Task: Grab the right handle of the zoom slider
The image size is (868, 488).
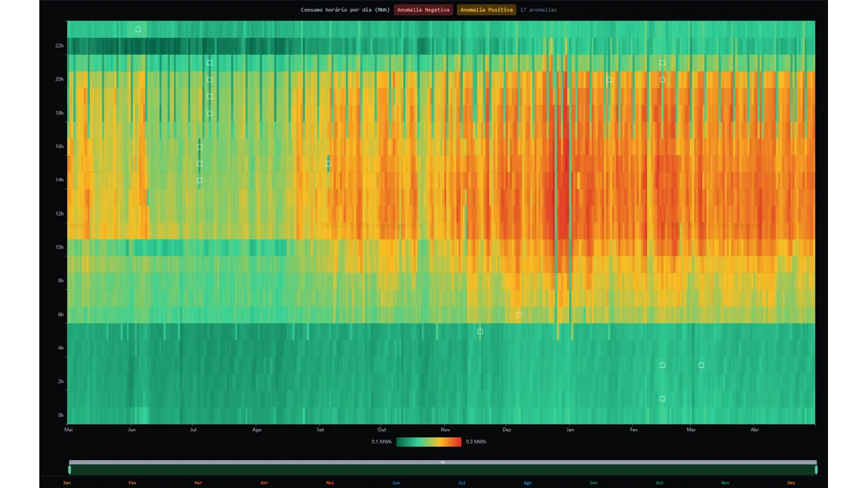Action: (816, 470)
